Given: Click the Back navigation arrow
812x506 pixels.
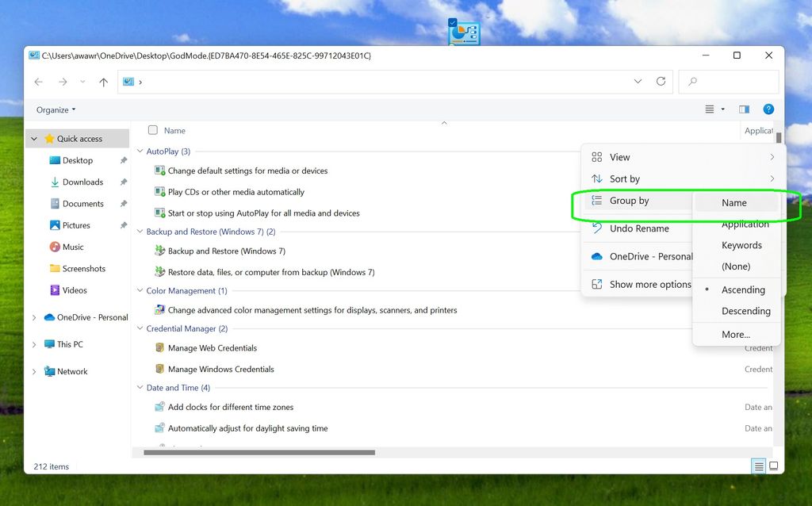Looking at the screenshot, I should (38, 82).
